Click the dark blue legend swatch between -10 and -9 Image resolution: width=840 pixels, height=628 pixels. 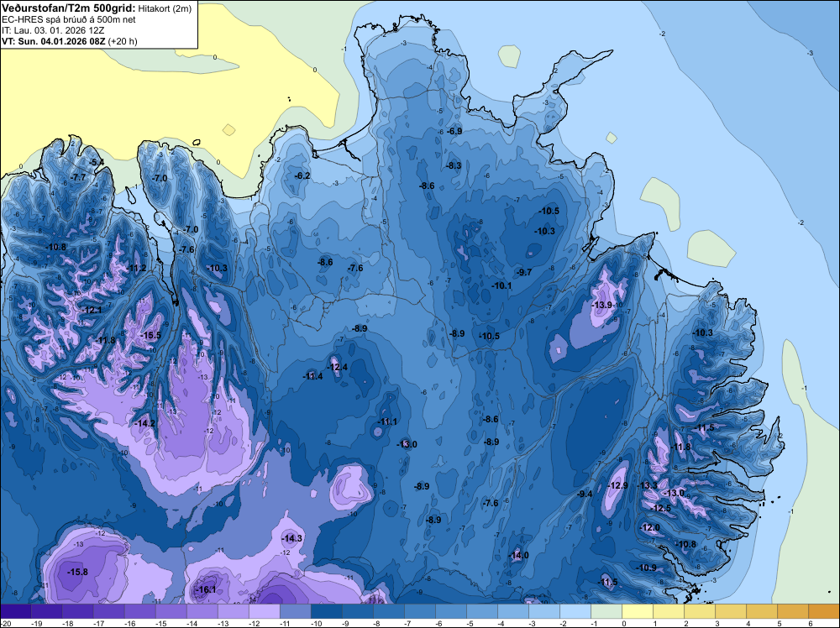[x=326, y=611]
